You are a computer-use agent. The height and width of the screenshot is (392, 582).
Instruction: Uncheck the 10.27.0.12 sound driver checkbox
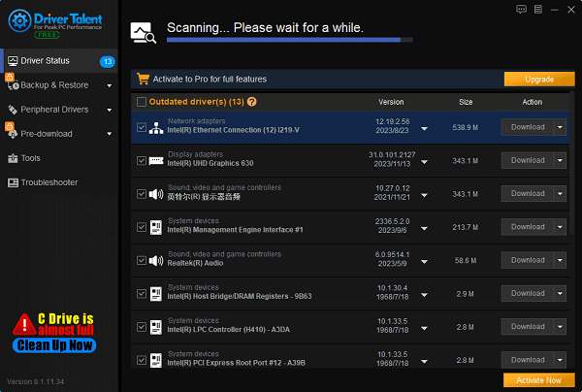(142, 194)
